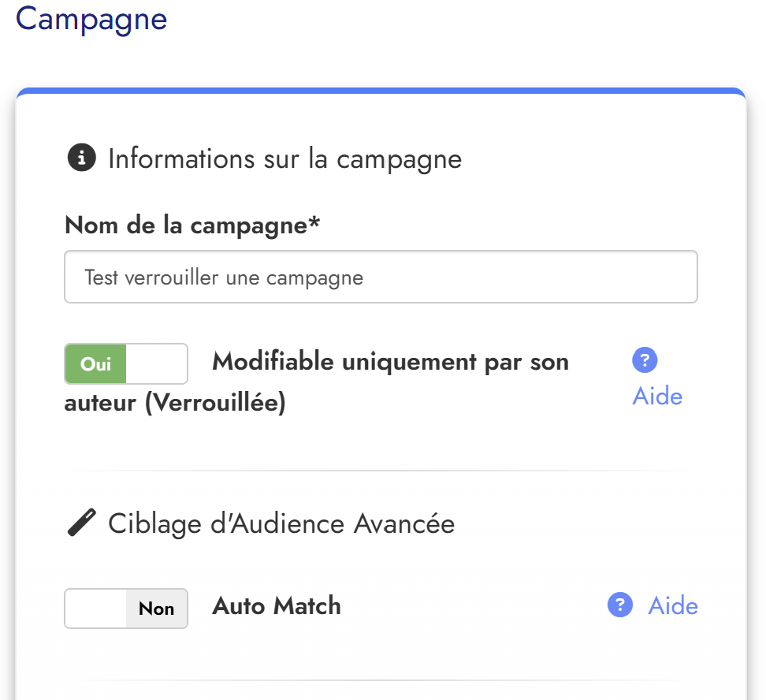Click the green Oui segment of the lock toggle
Viewport: 766px width, 700px height.
click(96, 364)
